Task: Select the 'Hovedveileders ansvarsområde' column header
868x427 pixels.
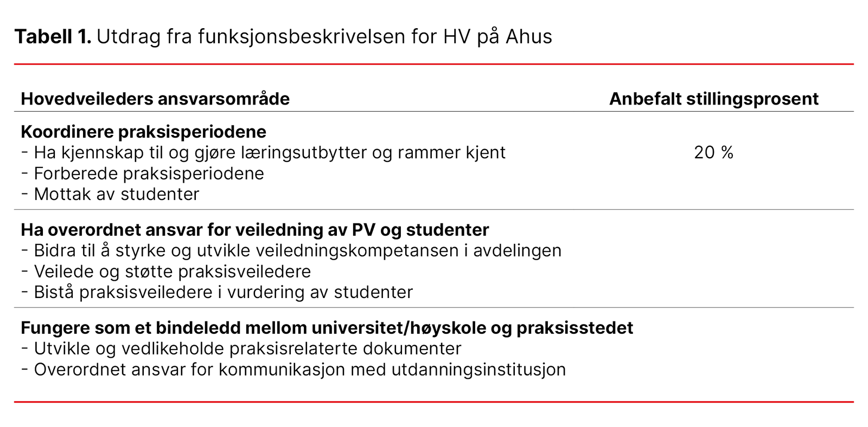Action: click(155, 99)
